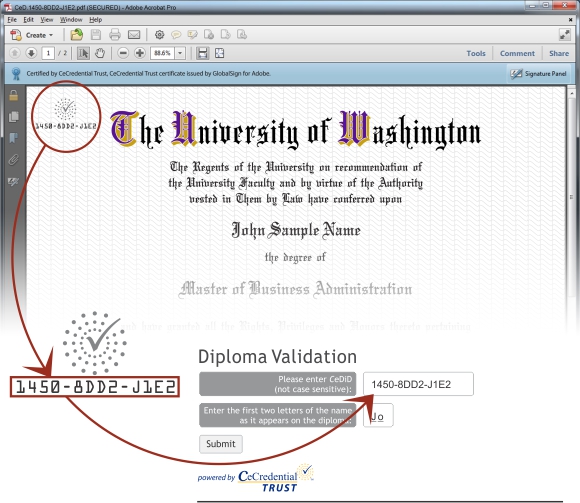Toggle scrolling page fit-width mode

pos(202,53)
